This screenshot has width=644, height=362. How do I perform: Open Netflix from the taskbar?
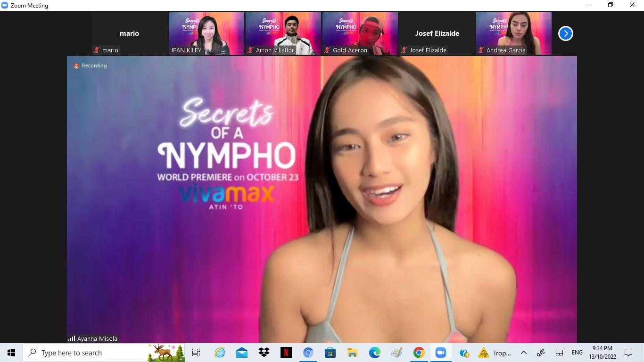(286, 353)
